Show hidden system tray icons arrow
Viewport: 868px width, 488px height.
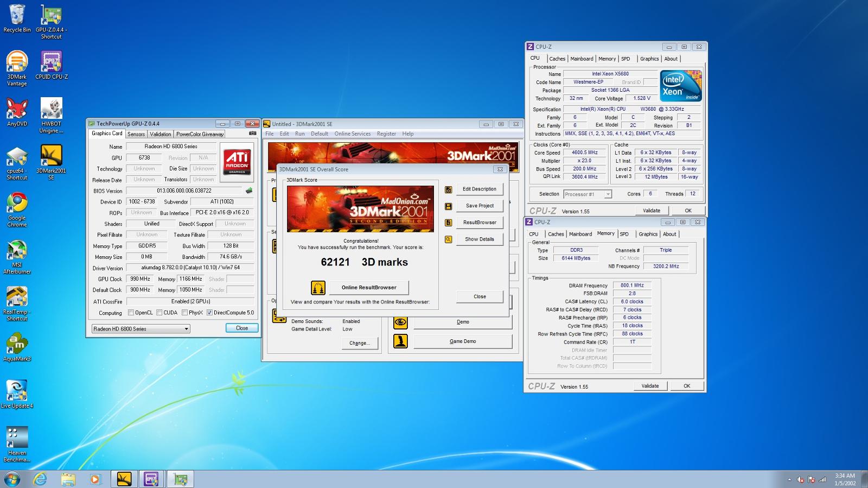click(789, 480)
